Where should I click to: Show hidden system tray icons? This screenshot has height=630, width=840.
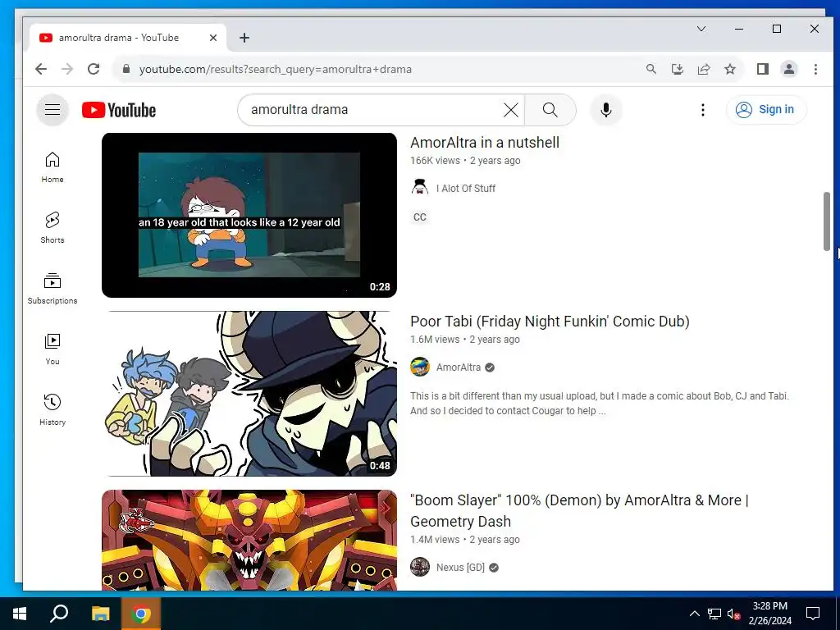(x=694, y=614)
